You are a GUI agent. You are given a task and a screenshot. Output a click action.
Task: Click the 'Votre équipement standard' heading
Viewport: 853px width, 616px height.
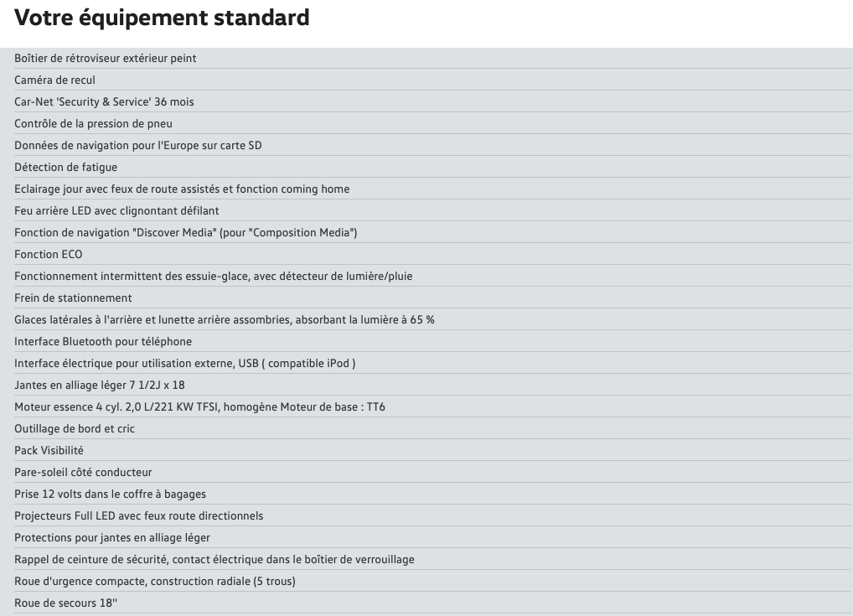(162, 18)
